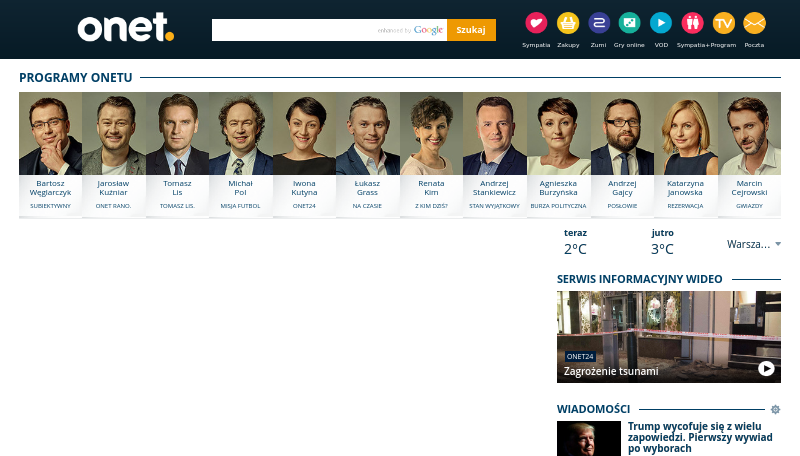Open the ONET24 program under Iwona Kutyna
800x456 pixels.
pos(304,206)
